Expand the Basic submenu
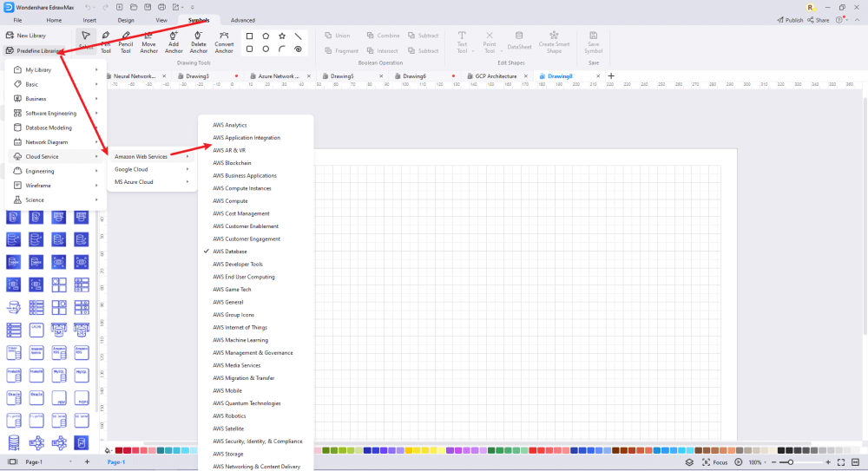This screenshot has width=868, height=471. coord(56,84)
